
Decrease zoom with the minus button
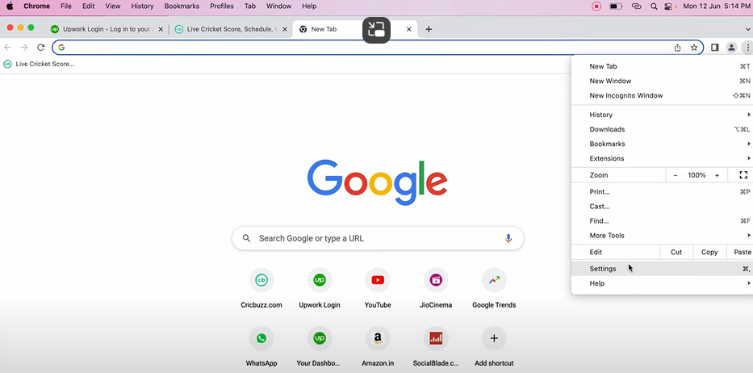(x=675, y=175)
